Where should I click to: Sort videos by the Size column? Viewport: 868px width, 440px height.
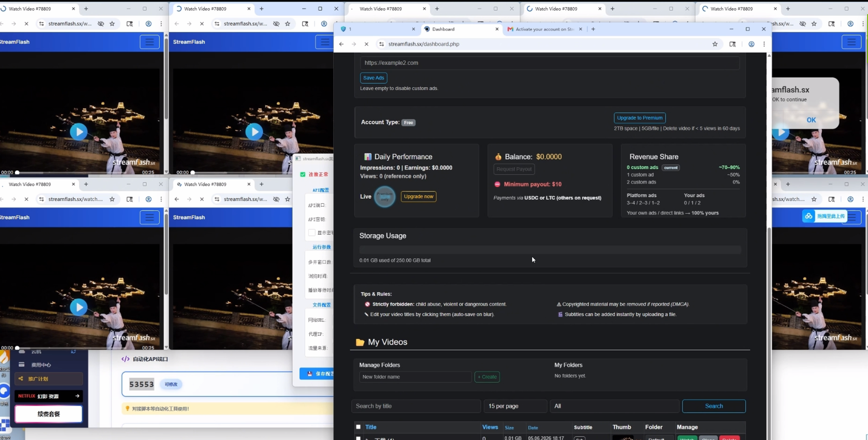click(509, 427)
